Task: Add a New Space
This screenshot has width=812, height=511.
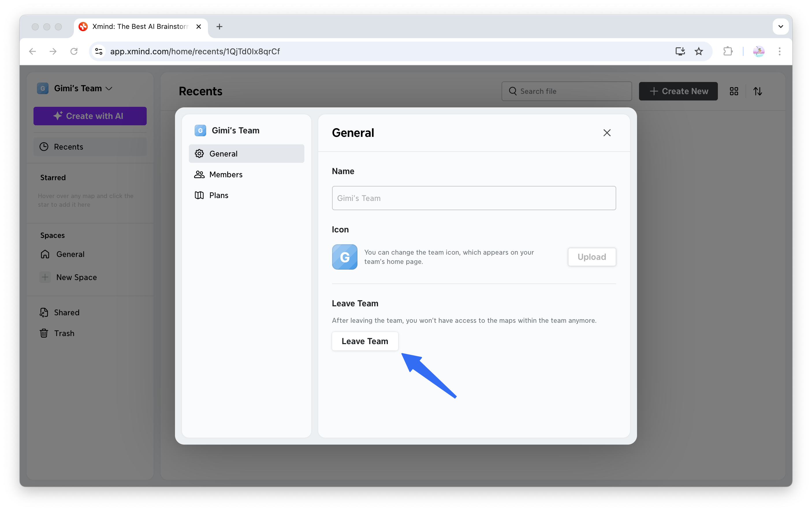Action: pos(90,277)
